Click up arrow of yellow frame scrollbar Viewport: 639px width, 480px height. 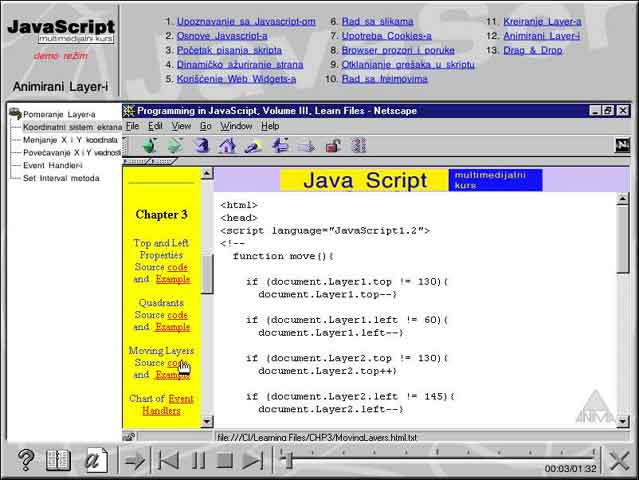tap(207, 174)
